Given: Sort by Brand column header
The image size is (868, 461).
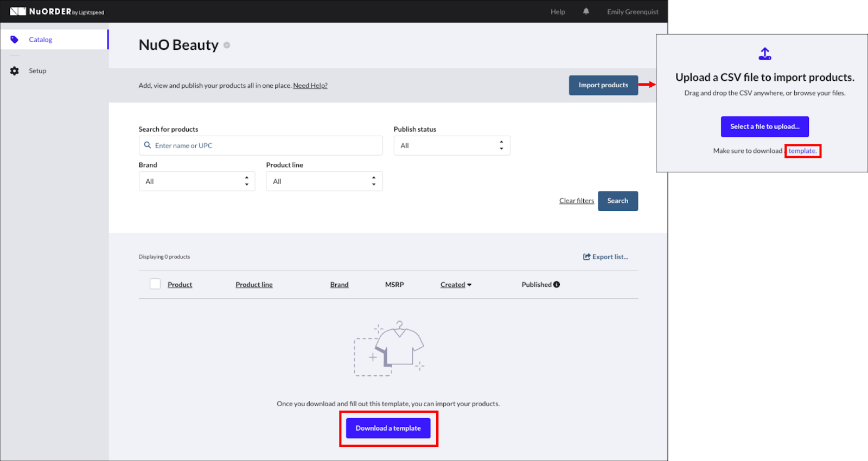Looking at the screenshot, I should click(340, 285).
